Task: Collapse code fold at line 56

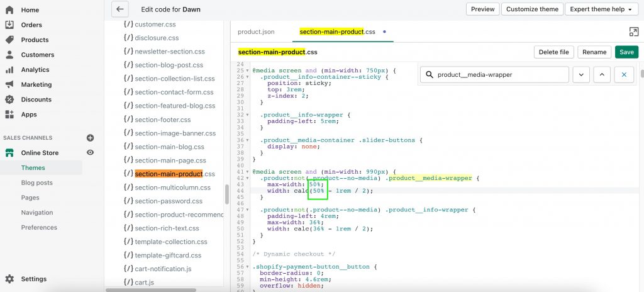Action: [247, 267]
